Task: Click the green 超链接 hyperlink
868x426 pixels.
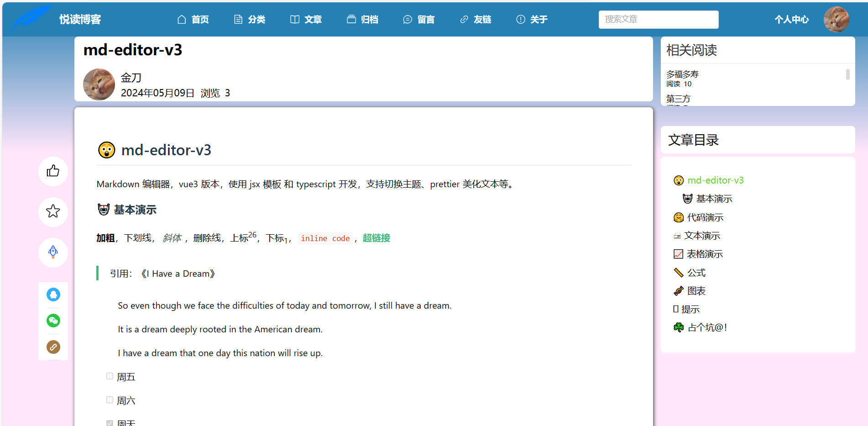Action: tap(376, 238)
